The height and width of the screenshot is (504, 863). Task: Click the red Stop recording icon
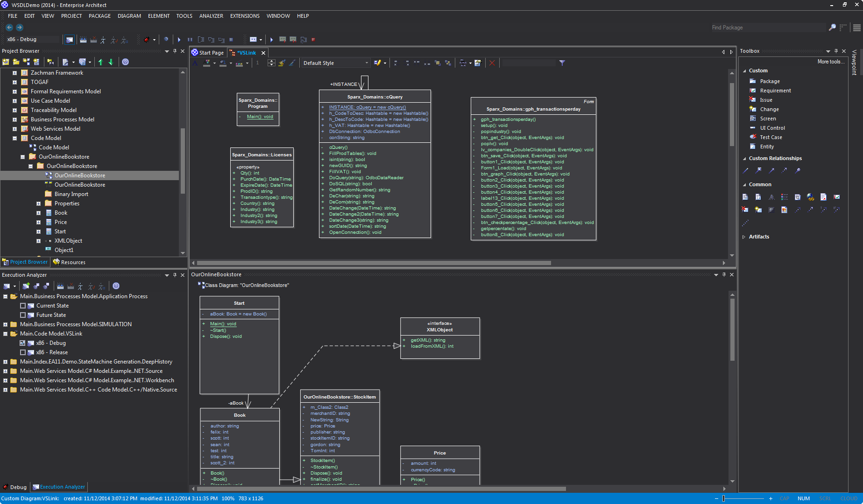[x=313, y=40]
